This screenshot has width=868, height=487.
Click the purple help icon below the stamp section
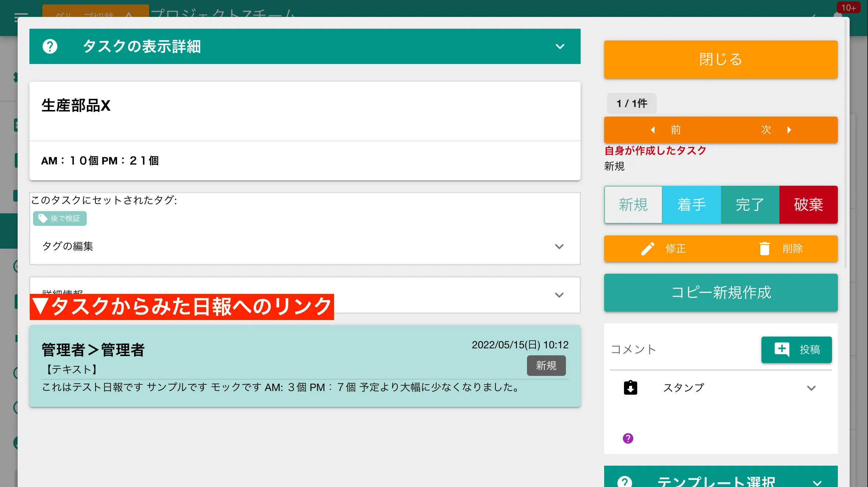tap(628, 438)
